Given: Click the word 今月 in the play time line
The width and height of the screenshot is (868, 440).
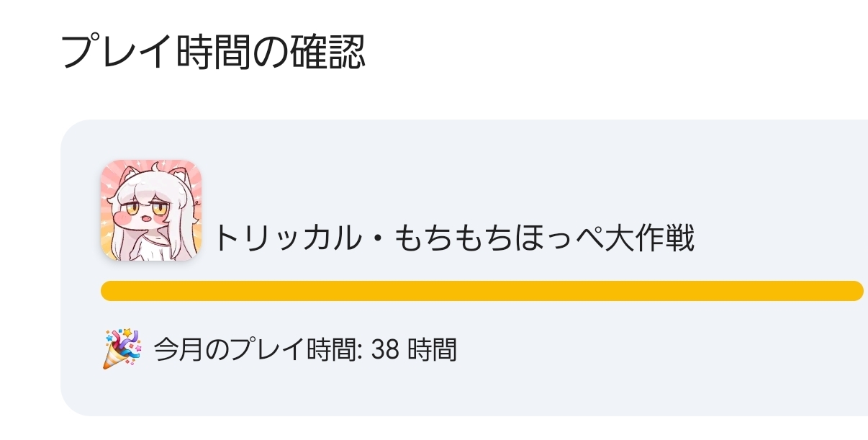Looking at the screenshot, I should (173, 350).
